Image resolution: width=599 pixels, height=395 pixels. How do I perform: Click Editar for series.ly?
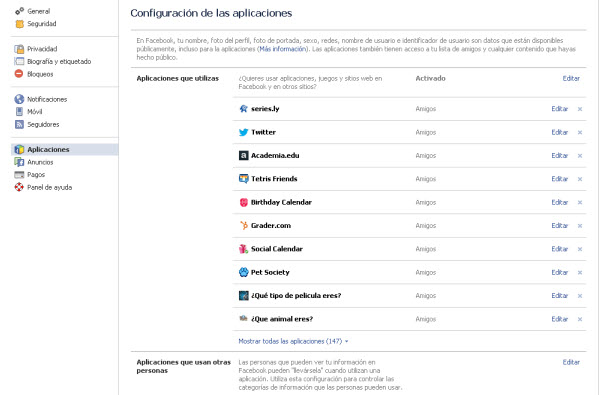point(560,109)
